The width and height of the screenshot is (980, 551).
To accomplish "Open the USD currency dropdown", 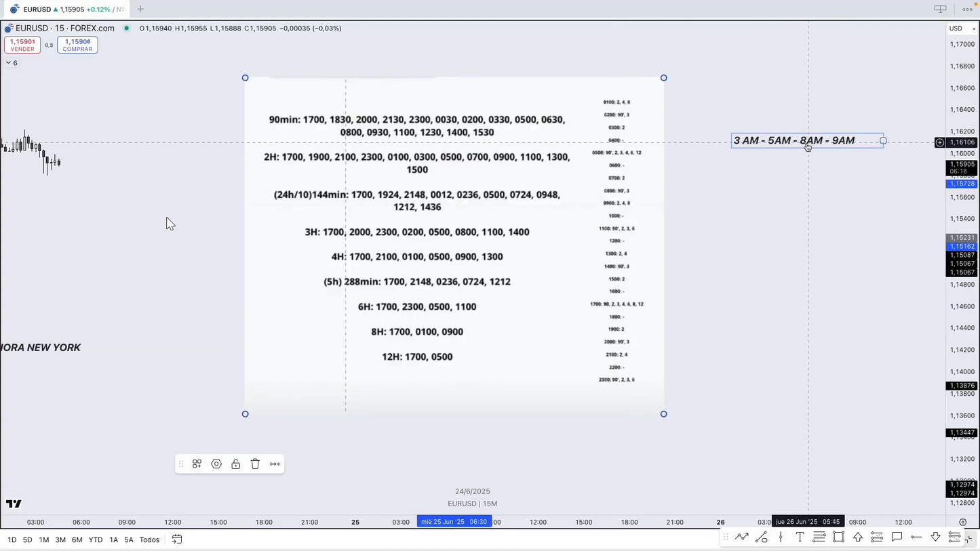I will (962, 28).
